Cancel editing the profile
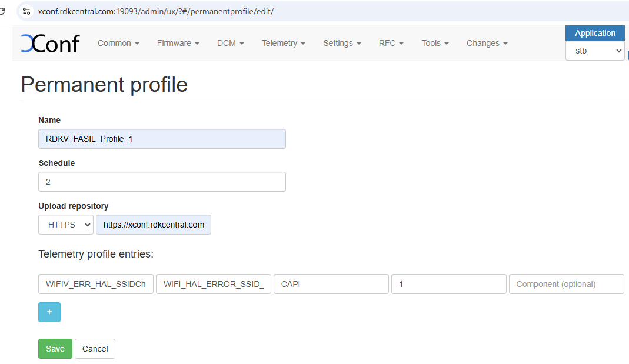Viewport: 629px width, 364px height. (95, 349)
